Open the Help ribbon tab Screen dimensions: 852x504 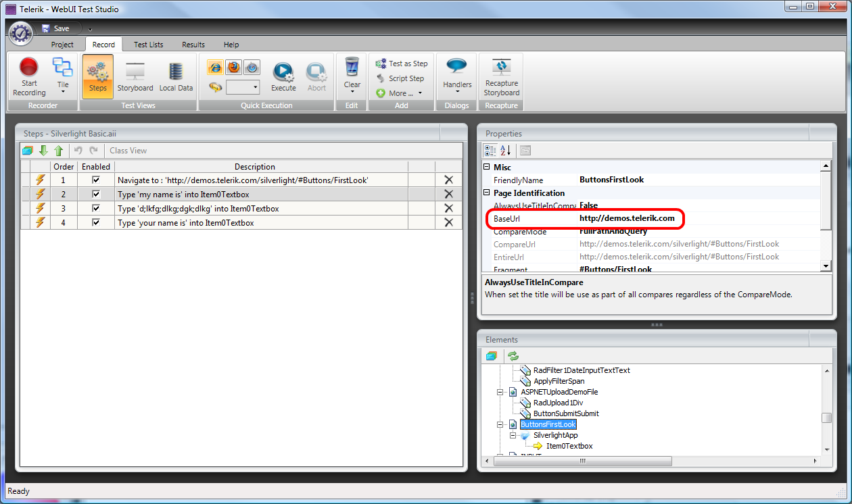point(231,45)
